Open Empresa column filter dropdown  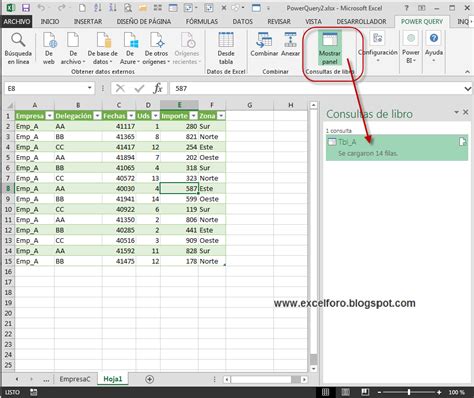(x=49, y=116)
